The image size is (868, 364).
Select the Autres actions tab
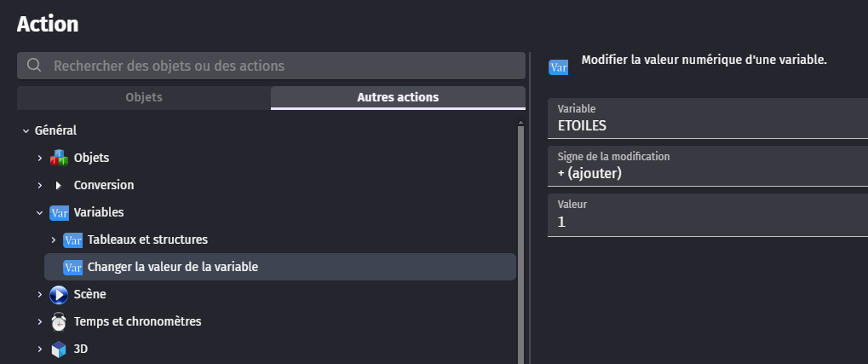point(398,97)
